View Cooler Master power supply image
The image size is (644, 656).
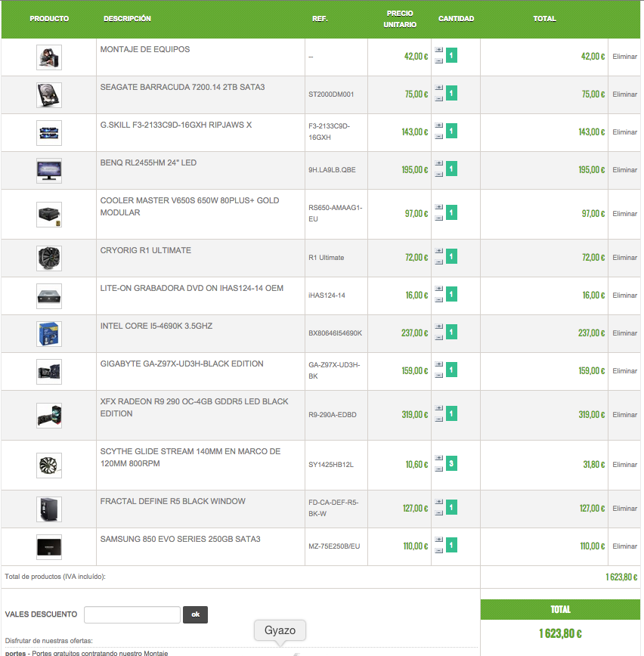click(x=49, y=215)
